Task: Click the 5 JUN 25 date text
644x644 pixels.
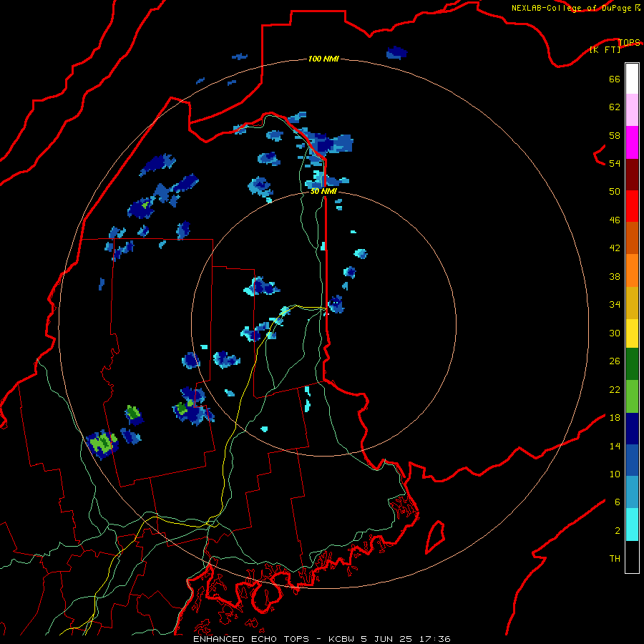Action: [388, 639]
